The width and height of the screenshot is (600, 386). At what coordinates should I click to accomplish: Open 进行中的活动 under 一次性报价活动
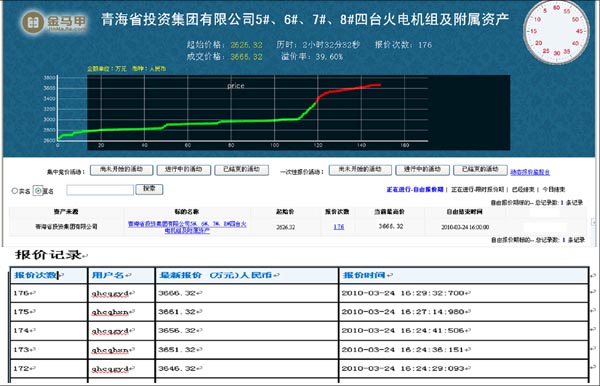pos(422,170)
